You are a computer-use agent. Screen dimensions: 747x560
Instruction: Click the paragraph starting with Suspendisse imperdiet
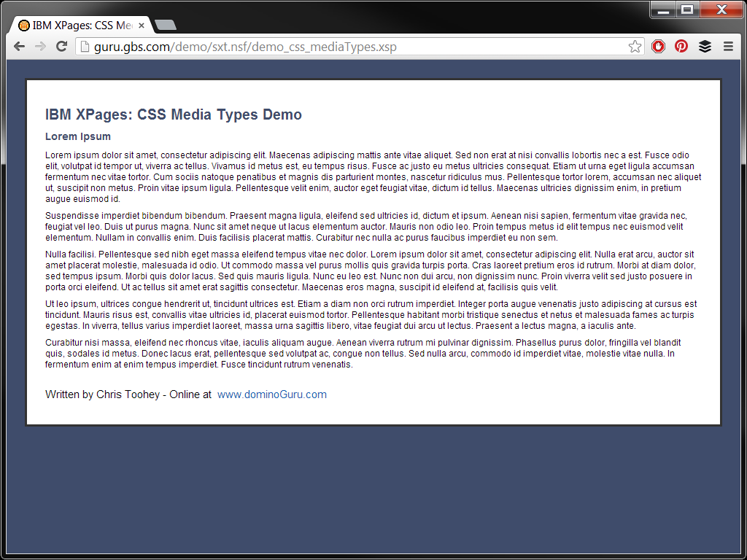point(366,227)
